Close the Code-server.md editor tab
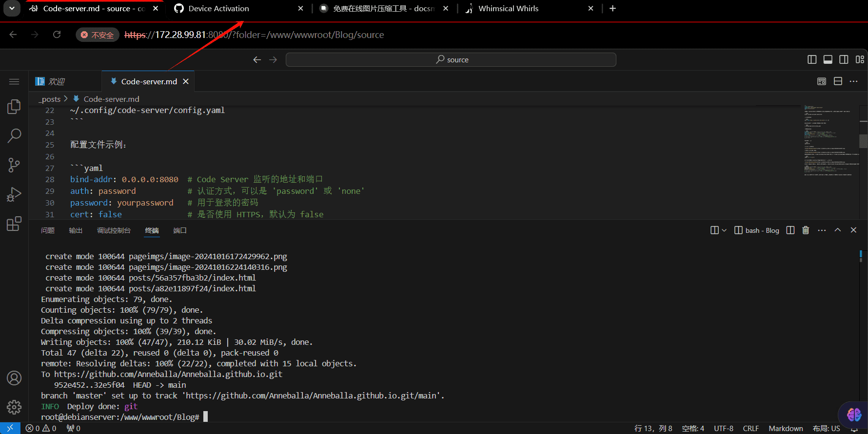This screenshot has height=434, width=868. pyautogui.click(x=186, y=81)
